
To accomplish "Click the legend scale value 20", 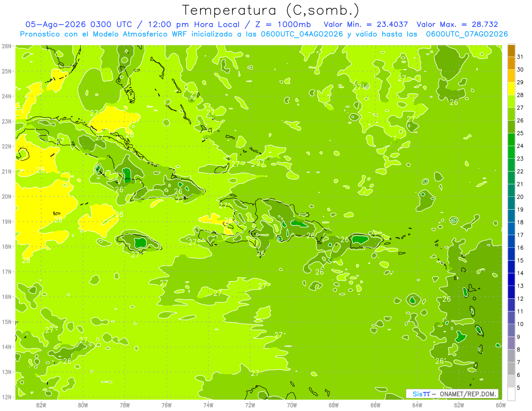I will pyautogui.click(x=520, y=197).
